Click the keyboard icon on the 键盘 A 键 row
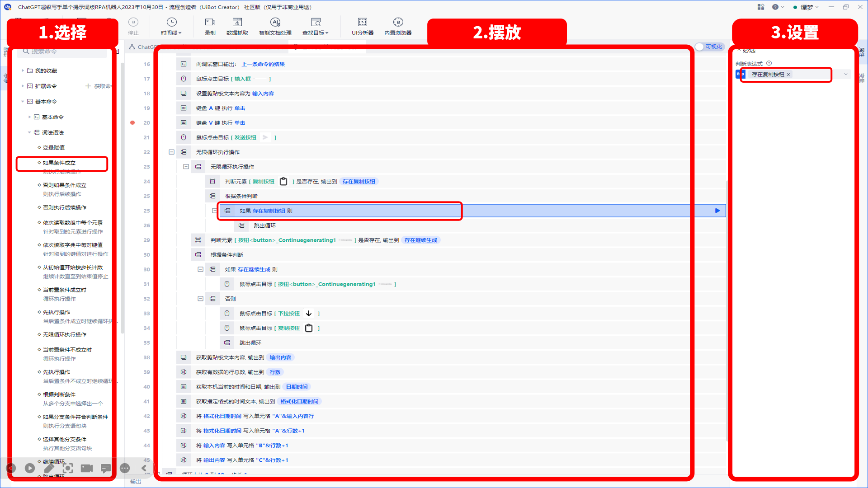 click(x=184, y=108)
